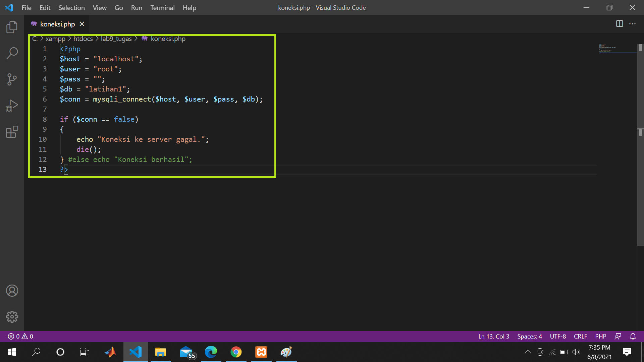Viewport: 644px width, 362px height.
Task: Open the Explorer view in activity bar
Action: coord(12,27)
